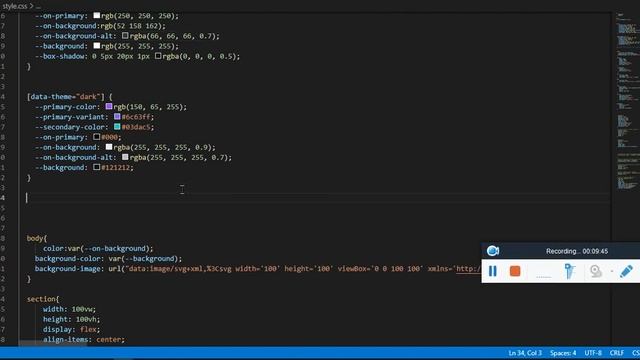
Task: Click the align-items: center; declaration
Action: [84, 340]
